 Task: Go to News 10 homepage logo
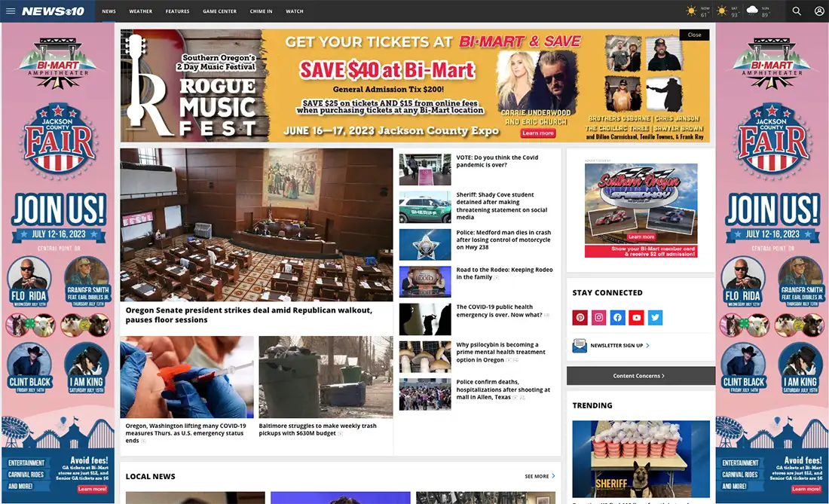[x=53, y=11]
